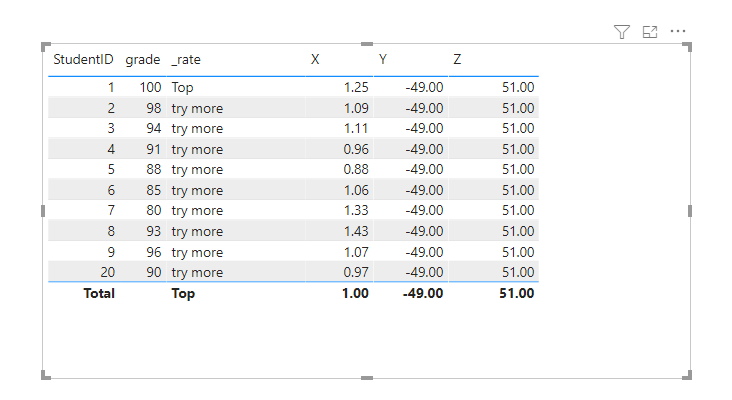Select the grade cell showing 100
Viewport: 732px width, 400px height.
pos(150,87)
